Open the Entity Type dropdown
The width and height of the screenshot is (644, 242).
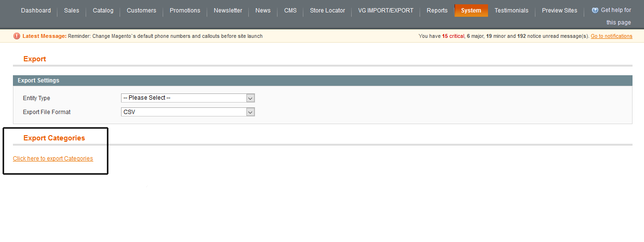(188, 98)
